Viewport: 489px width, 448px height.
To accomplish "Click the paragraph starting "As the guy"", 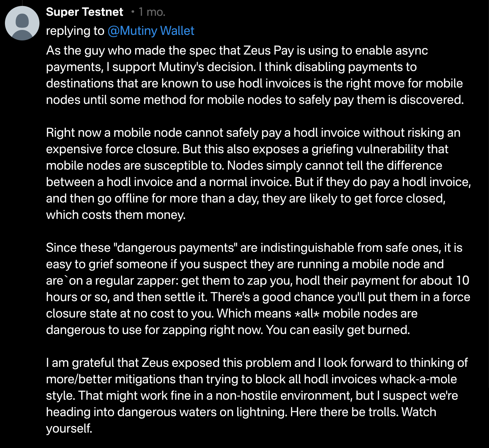I will click(255, 75).
